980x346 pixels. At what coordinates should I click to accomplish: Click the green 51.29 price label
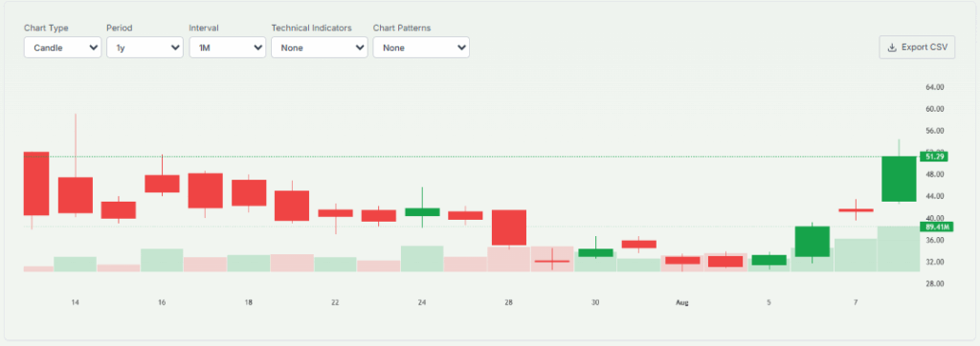[x=934, y=156]
